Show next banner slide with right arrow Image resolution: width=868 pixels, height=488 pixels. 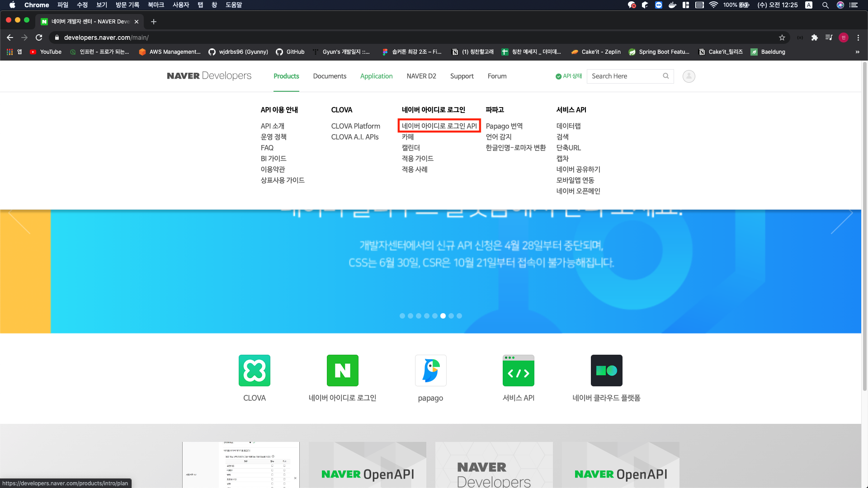click(842, 221)
